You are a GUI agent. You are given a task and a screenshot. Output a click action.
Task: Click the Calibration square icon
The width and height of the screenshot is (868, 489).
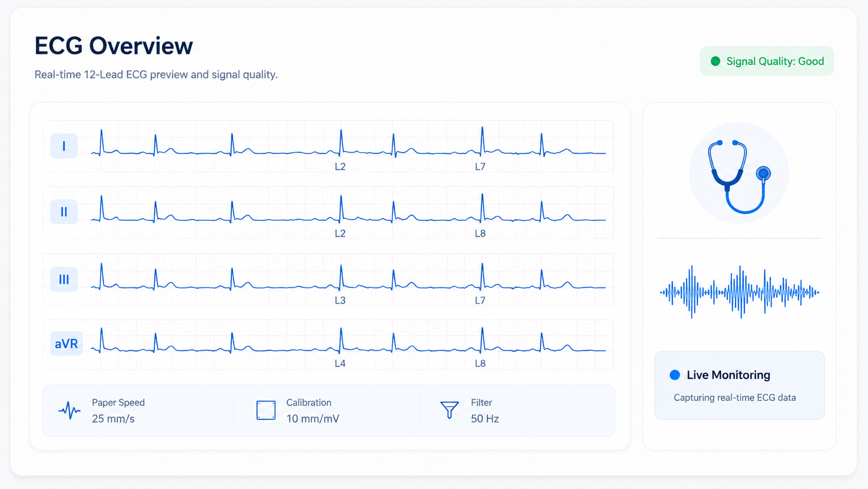point(266,411)
